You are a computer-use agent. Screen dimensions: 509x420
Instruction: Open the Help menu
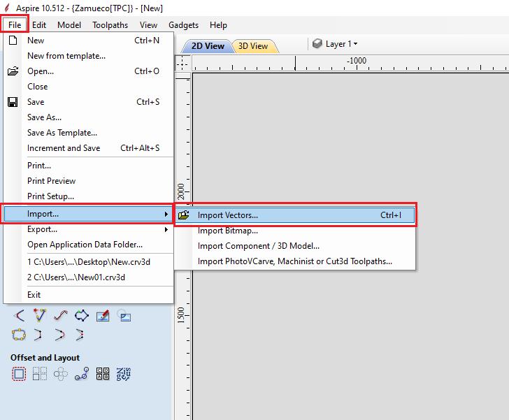(218, 25)
